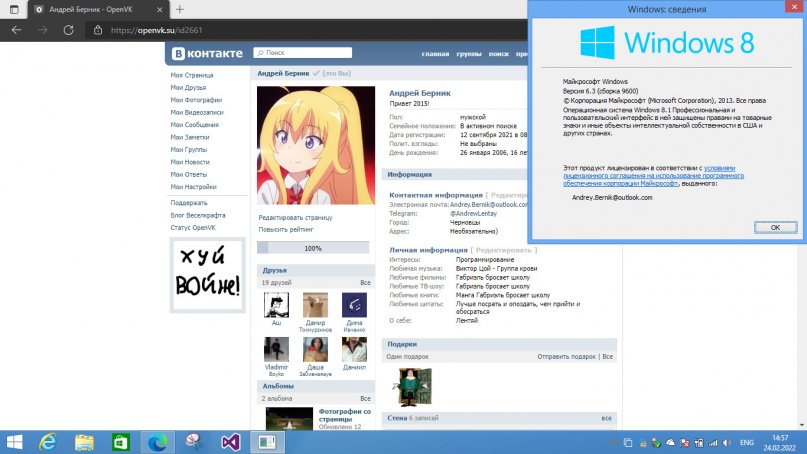The width and height of the screenshot is (807, 454).
Task: Open Мои Настройки from the sidebar
Action: tap(193, 186)
